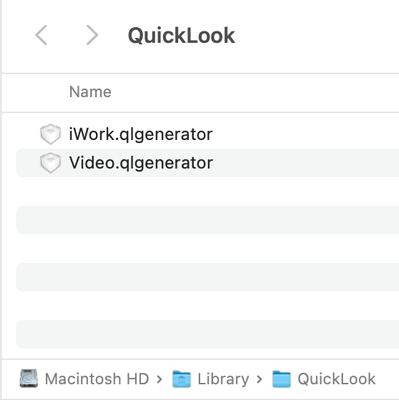Select the iWork.qlgenerator plugin icon

tap(50, 134)
